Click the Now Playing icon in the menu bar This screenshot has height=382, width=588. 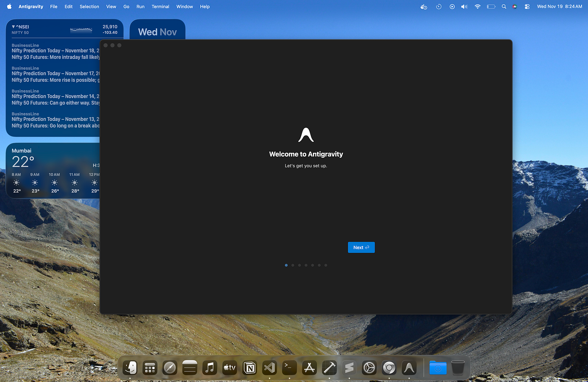pos(452,7)
